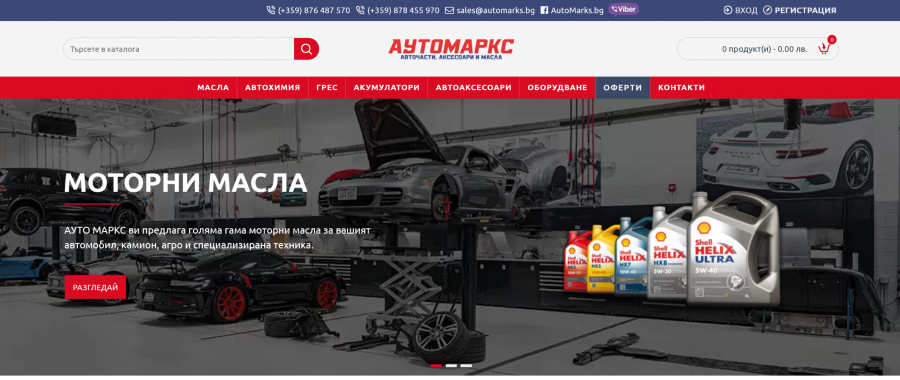This screenshot has width=900, height=380.
Task: Click the login arrow icon beside ВХОД
Action: [728, 10]
